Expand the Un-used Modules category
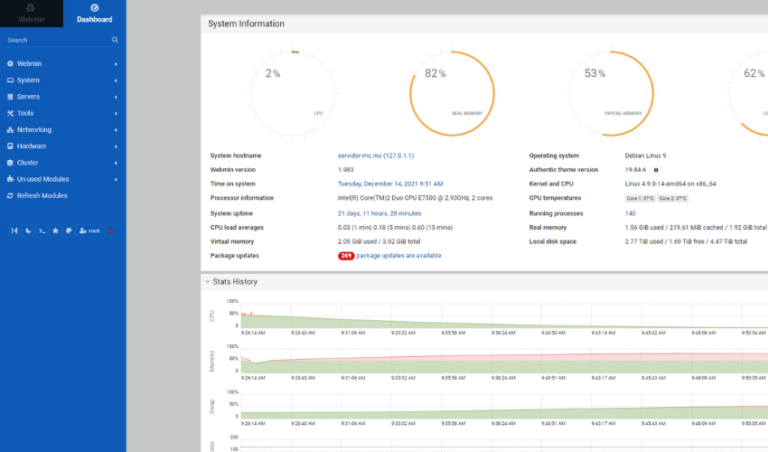This screenshot has width=768, height=452. [63, 179]
